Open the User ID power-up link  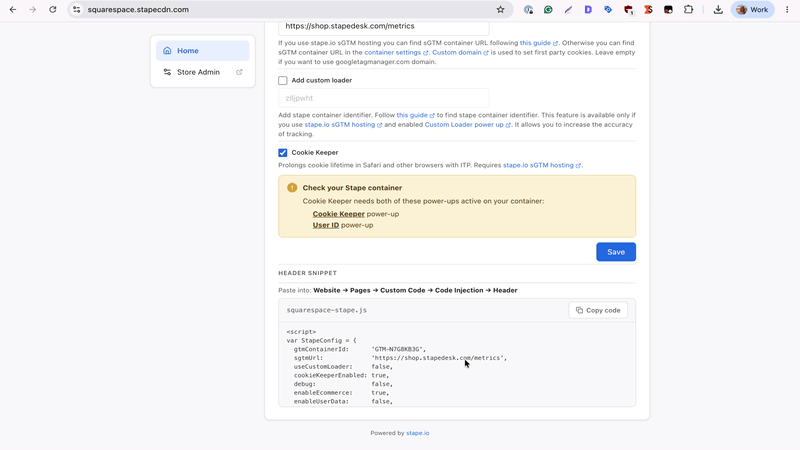(326, 225)
